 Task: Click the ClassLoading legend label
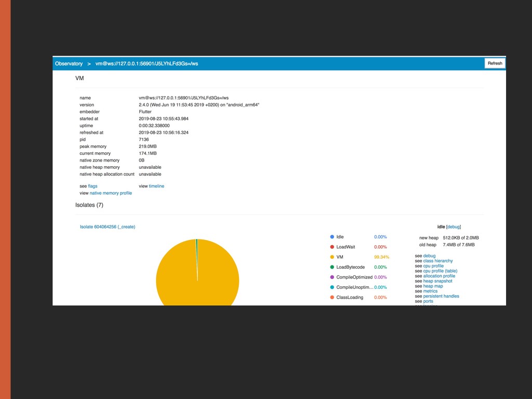350,298
